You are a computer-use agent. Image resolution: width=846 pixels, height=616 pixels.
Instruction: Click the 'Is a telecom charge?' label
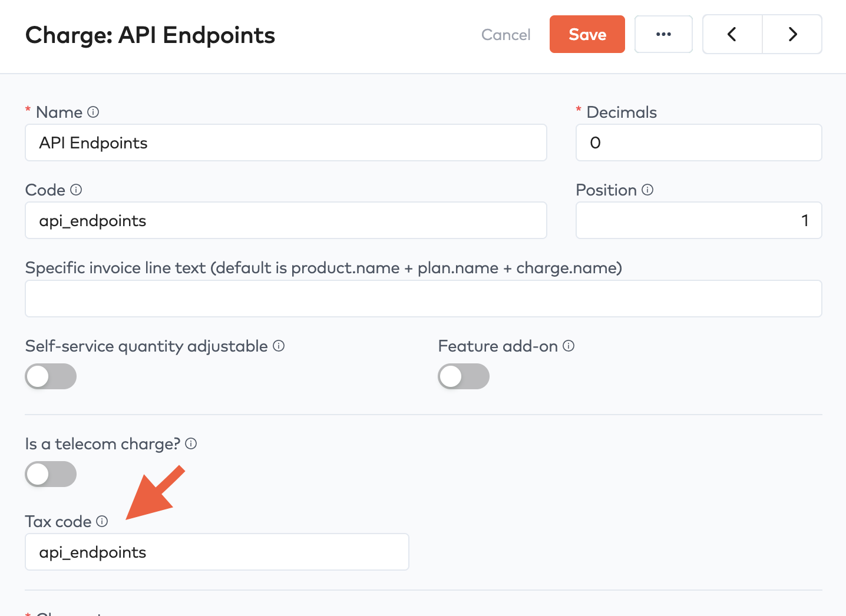tap(103, 444)
